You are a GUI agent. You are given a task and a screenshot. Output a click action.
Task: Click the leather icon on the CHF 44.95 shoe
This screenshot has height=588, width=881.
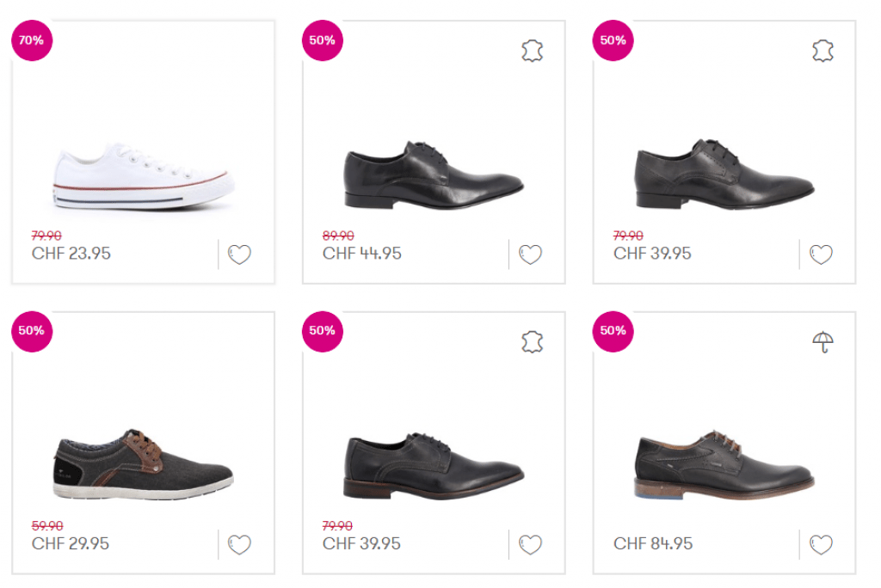pos(533,52)
